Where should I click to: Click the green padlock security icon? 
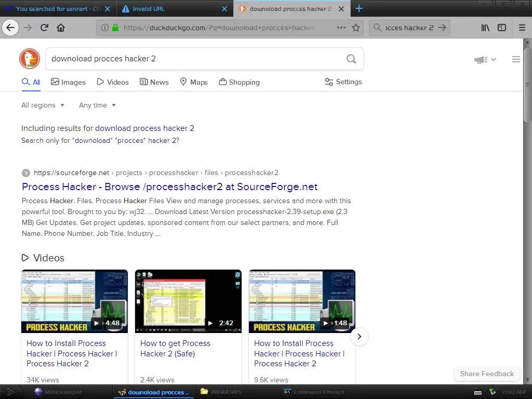click(115, 28)
